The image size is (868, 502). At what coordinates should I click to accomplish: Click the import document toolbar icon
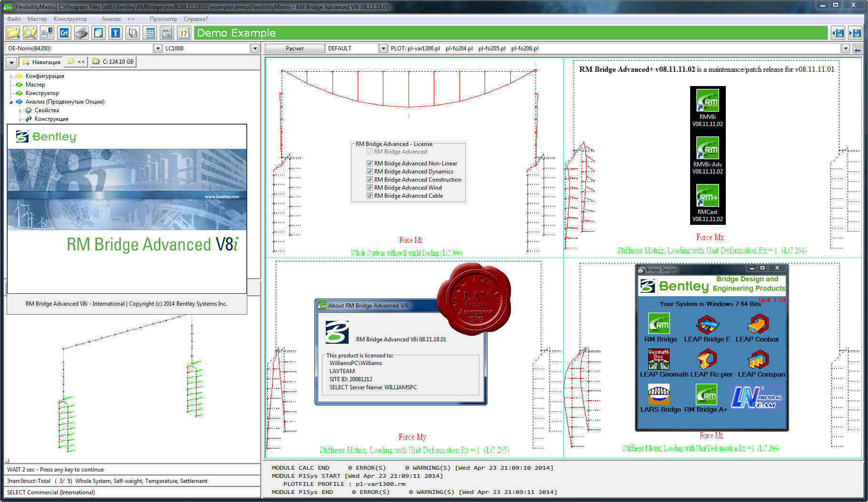[x=47, y=33]
